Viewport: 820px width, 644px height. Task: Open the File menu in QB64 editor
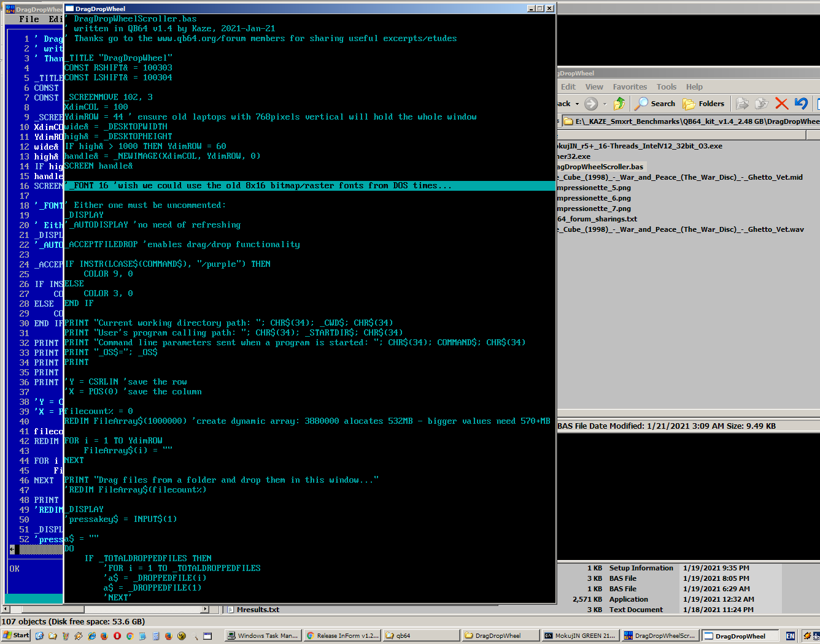[x=29, y=19]
